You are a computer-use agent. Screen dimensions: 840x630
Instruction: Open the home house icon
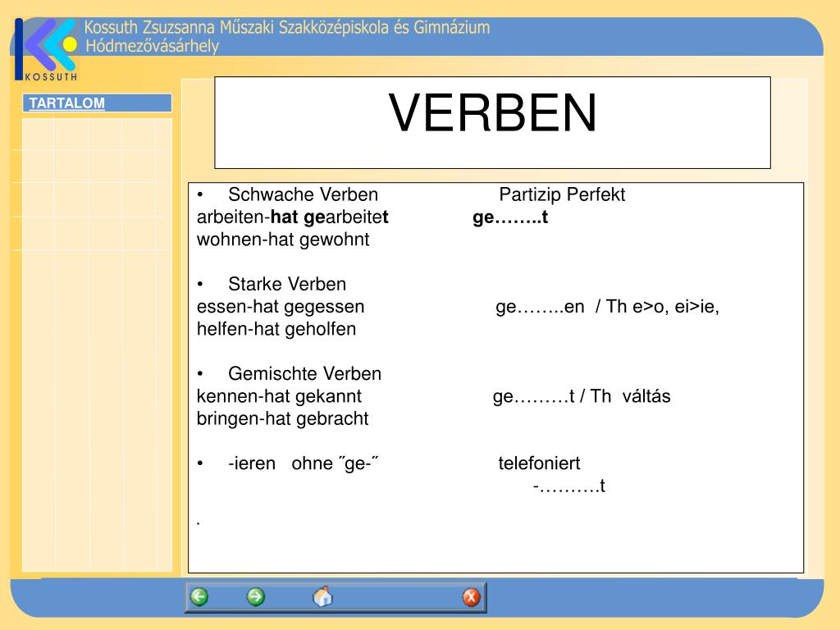[x=322, y=596]
